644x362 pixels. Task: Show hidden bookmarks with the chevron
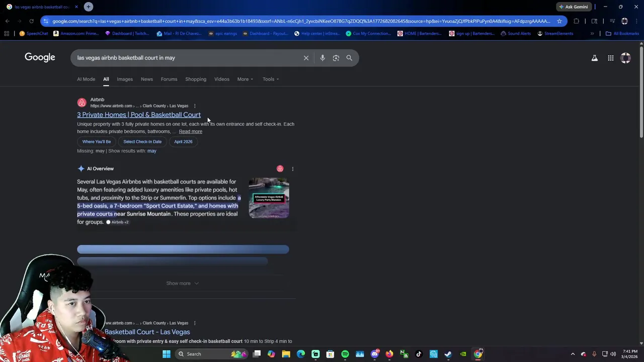[x=592, y=34]
